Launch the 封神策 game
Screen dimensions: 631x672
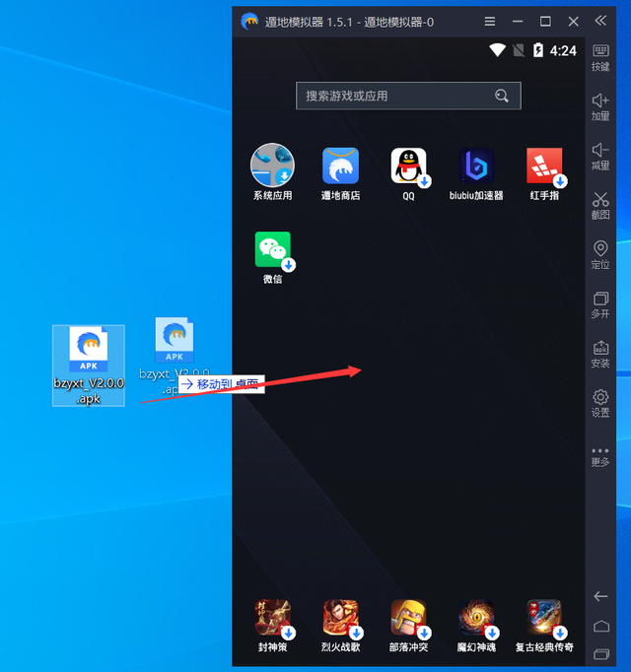[x=273, y=617]
